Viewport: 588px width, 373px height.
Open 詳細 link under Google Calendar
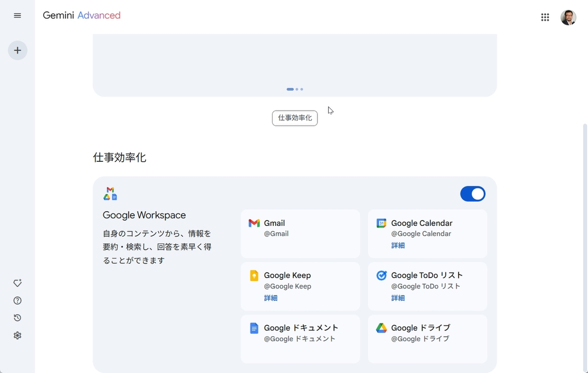398,246
